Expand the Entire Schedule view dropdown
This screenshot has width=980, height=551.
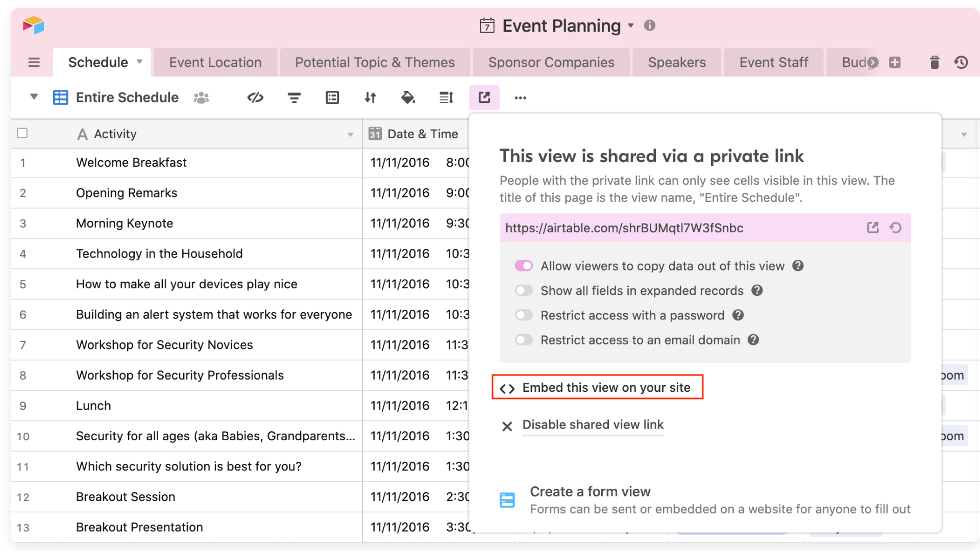click(x=34, y=97)
